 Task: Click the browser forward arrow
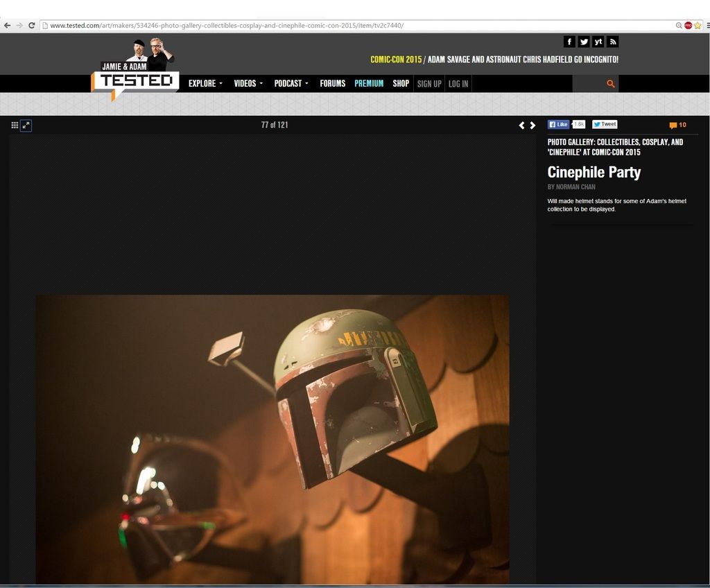(x=19, y=26)
